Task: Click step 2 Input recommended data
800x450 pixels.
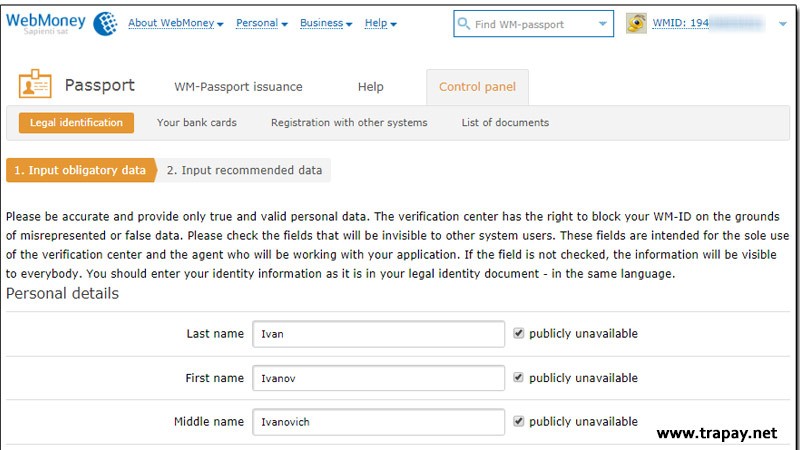Action: (244, 171)
